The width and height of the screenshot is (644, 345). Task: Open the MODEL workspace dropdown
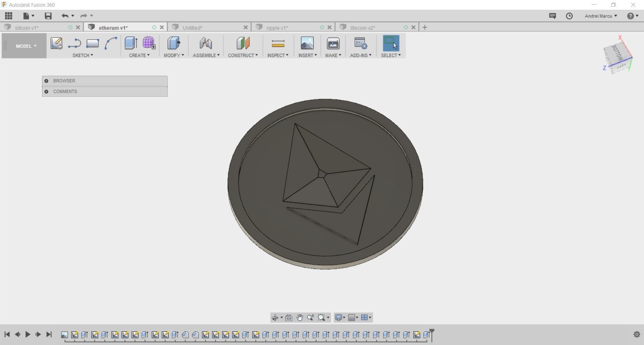[26, 46]
